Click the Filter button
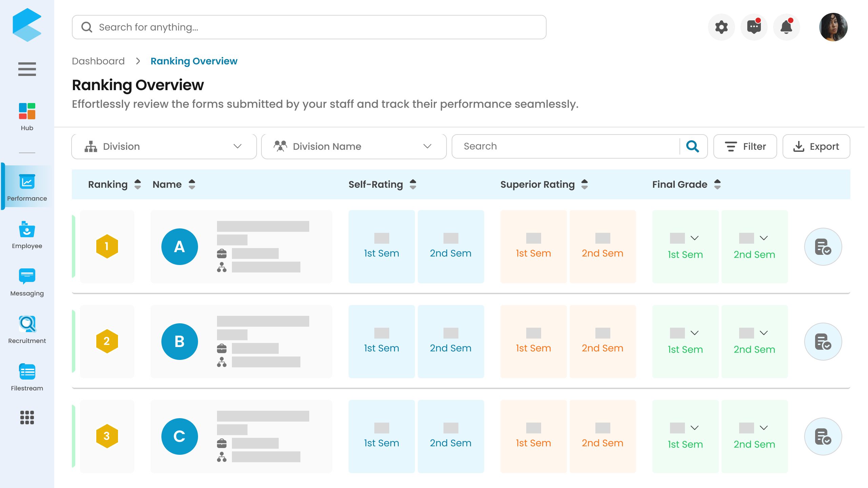 [x=745, y=146]
